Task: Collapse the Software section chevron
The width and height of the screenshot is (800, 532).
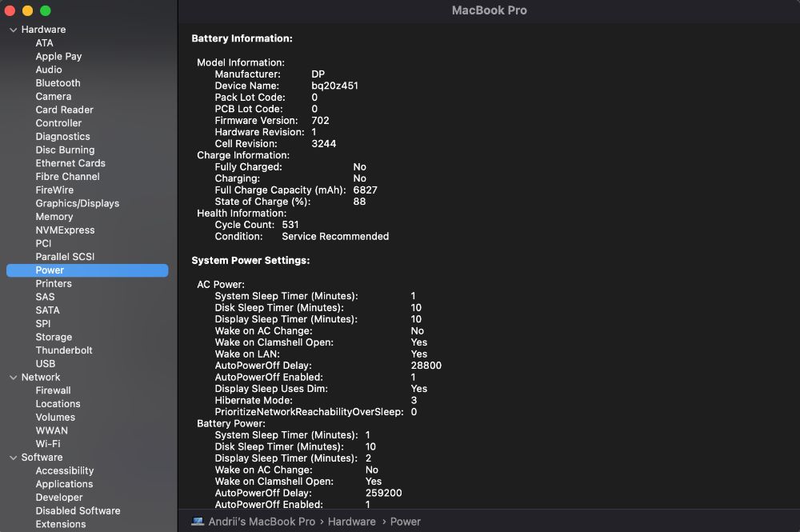Action: coord(14,458)
